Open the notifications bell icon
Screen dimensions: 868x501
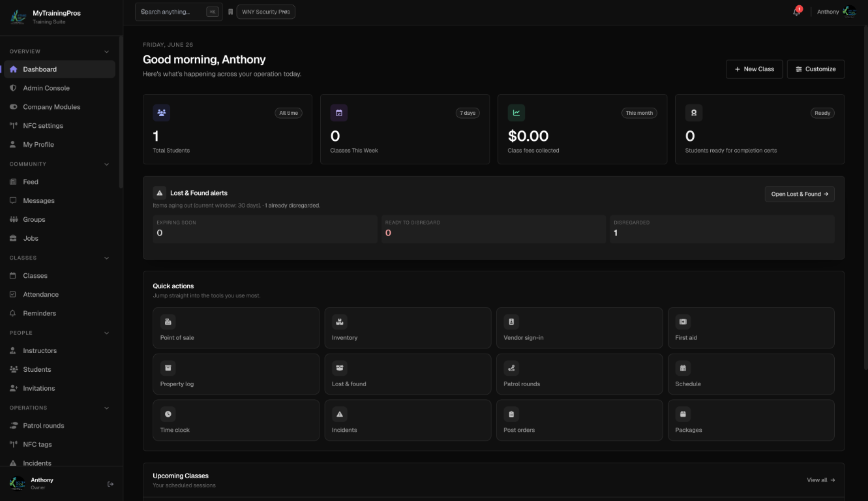(796, 12)
